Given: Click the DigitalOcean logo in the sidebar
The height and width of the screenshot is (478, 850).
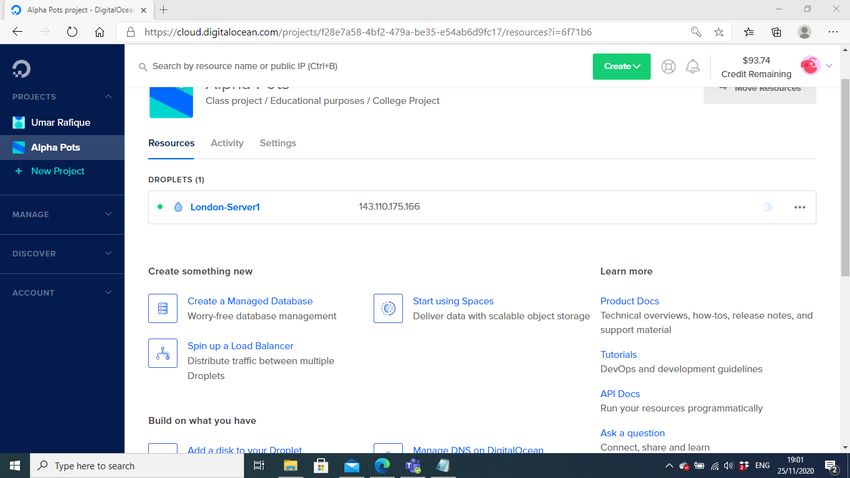Looking at the screenshot, I should 21,68.
